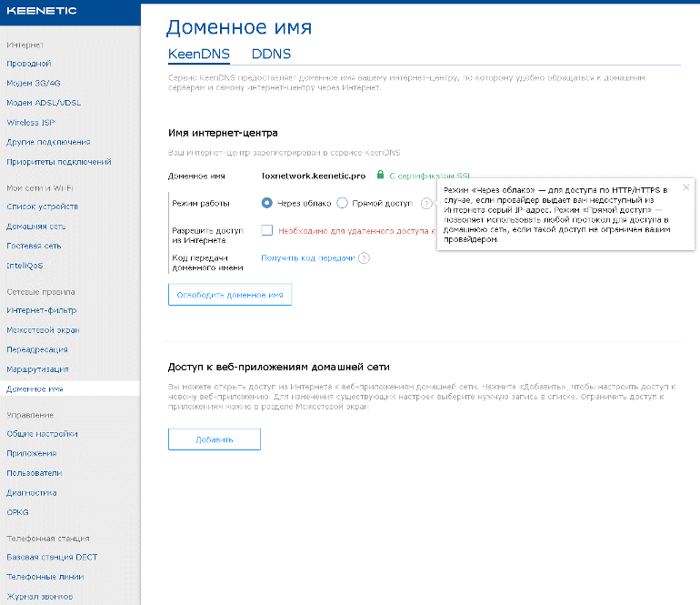Click the Телефонная станция group label
This screenshot has height=605, width=700.
coord(48,539)
